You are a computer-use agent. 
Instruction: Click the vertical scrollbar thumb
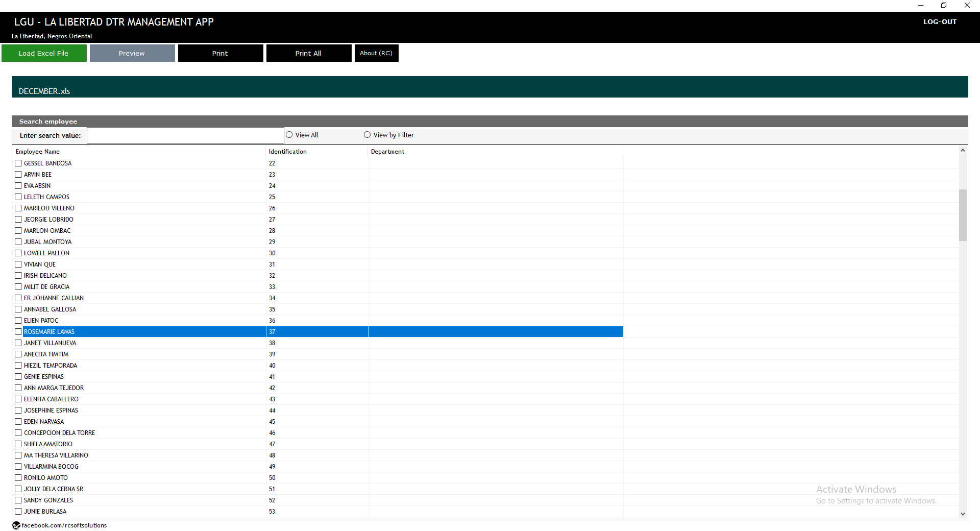point(963,214)
